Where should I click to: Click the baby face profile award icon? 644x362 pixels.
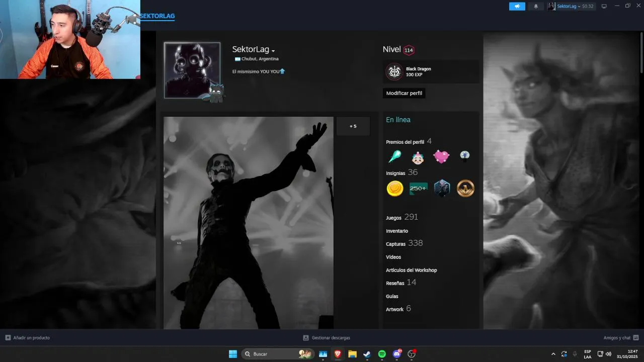pos(418,157)
